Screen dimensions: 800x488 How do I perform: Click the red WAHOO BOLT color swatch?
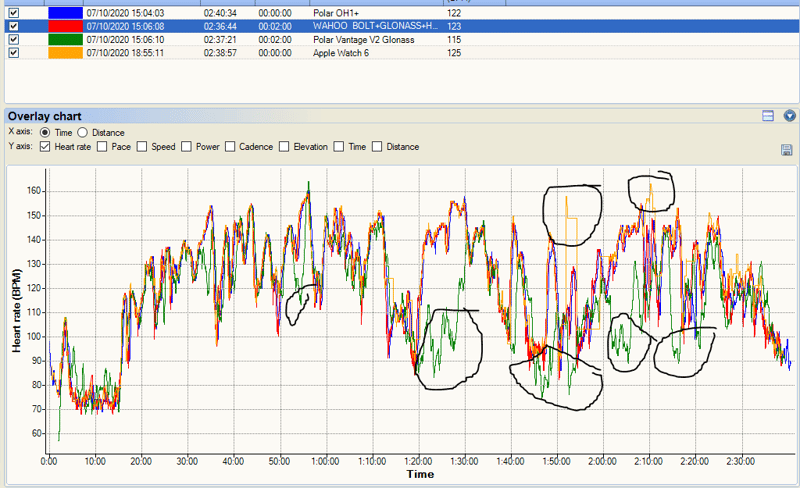click(x=65, y=27)
